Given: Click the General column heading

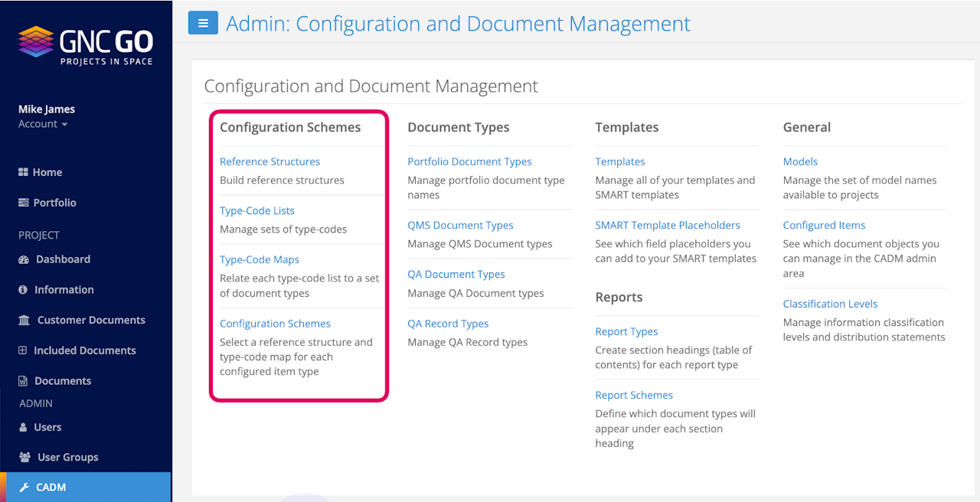Looking at the screenshot, I should point(806,127).
